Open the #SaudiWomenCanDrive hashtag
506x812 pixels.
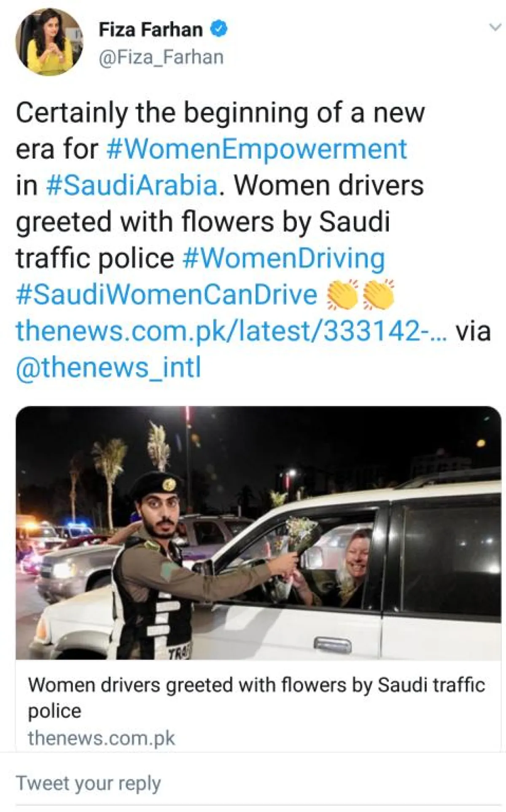pyautogui.click(x=167, y=294)
